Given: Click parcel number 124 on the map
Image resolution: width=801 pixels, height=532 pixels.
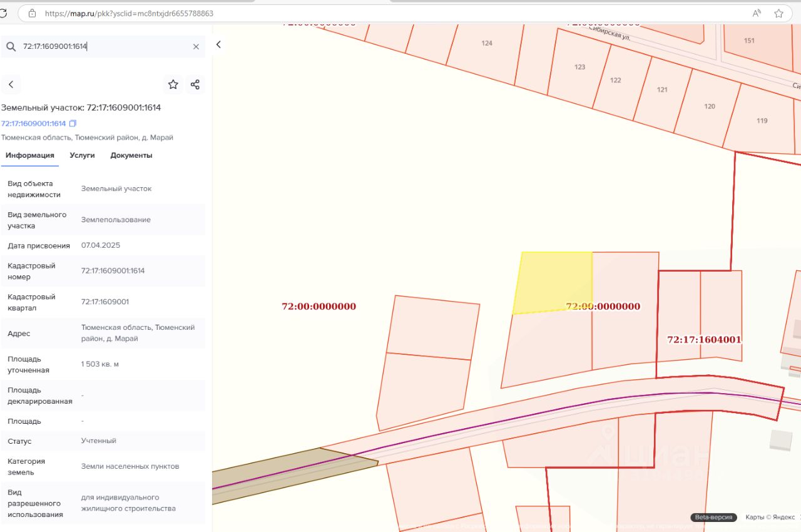Looking at the screenshot, I should pyautogui.click(x=487, y=43).
